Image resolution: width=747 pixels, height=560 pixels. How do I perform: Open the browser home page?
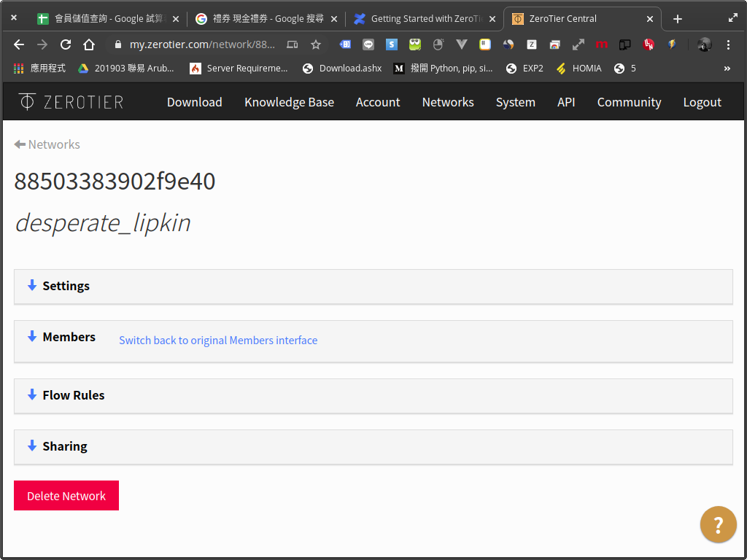tap(89, 44)
